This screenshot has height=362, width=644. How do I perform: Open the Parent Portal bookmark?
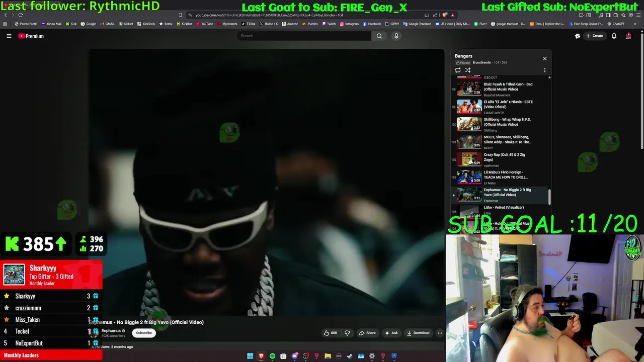26,24
